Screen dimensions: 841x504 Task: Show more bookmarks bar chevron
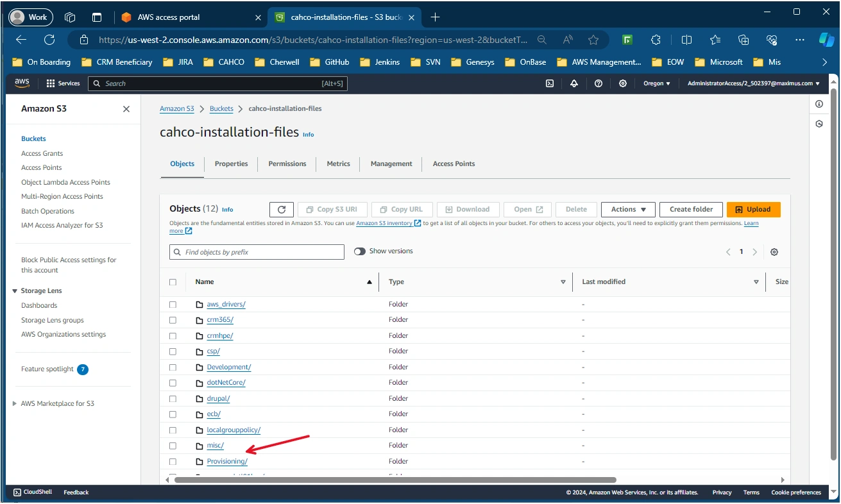point(824,62)
